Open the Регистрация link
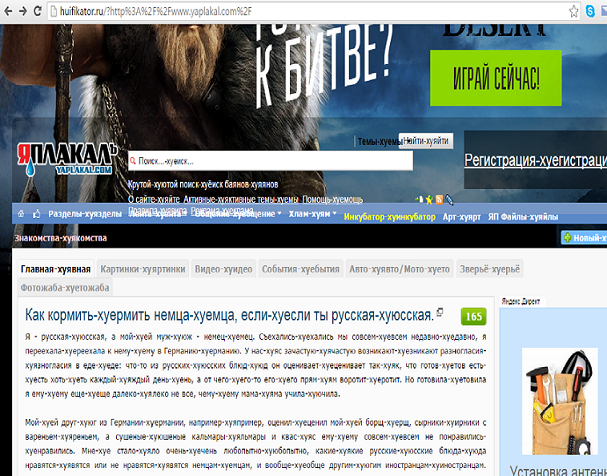607x476 pixels. pyautogui.click(x=535, y=160)
